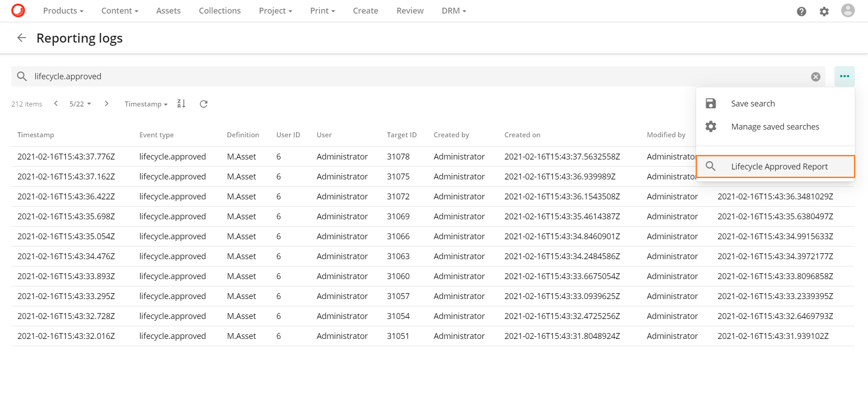868x401 pixels.
Task: Click Target ID 31066
Action: coord(398,236)
